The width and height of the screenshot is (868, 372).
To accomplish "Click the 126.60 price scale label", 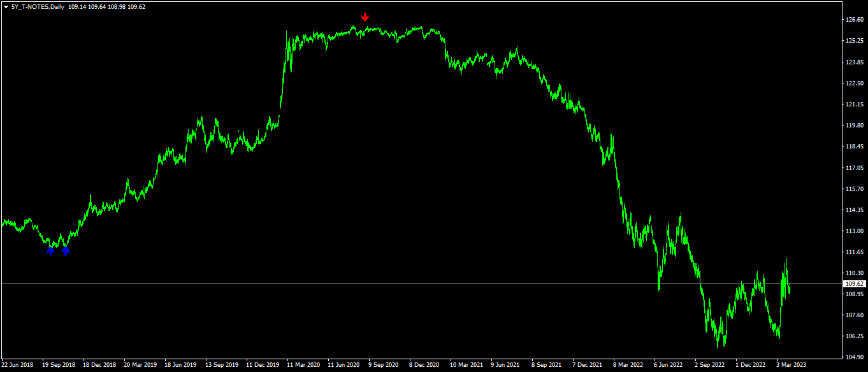I will click(x=854, y=20).
